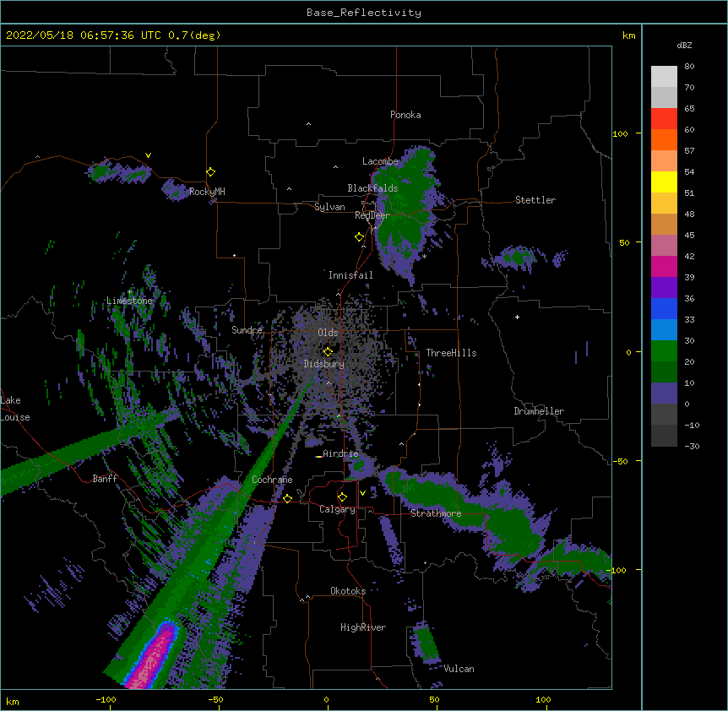
Task: Select the Cochrane town label
Action: click(x=272, y=480)
